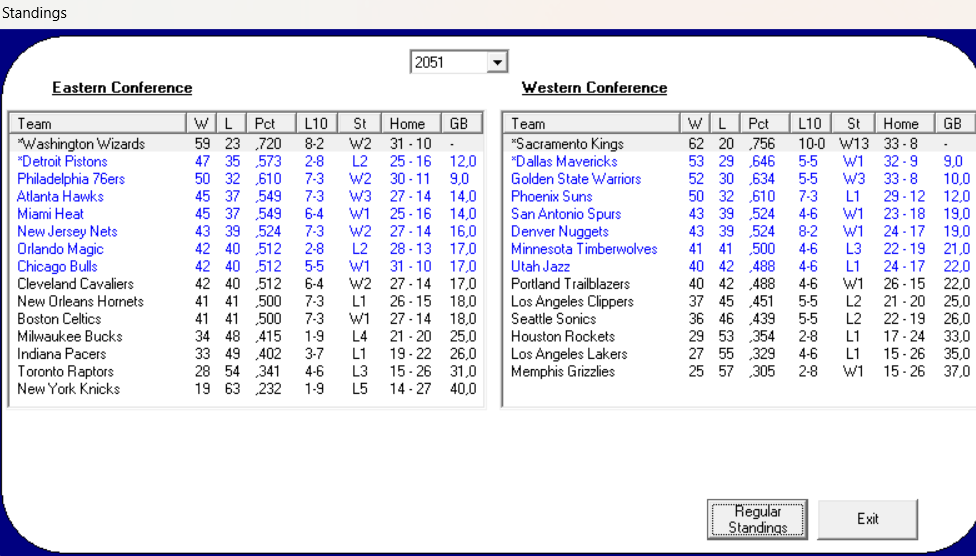This screenshot has width=976, height=556.
Task: Select the Denver Nuggets row
Action: click(x=740, y=231)
